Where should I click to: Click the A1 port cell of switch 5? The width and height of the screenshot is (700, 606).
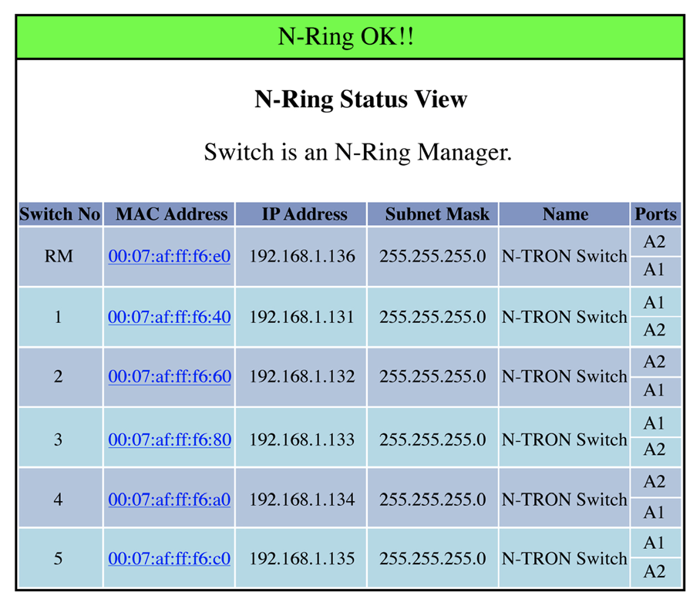pyautogui.click(x=655, y=543)
